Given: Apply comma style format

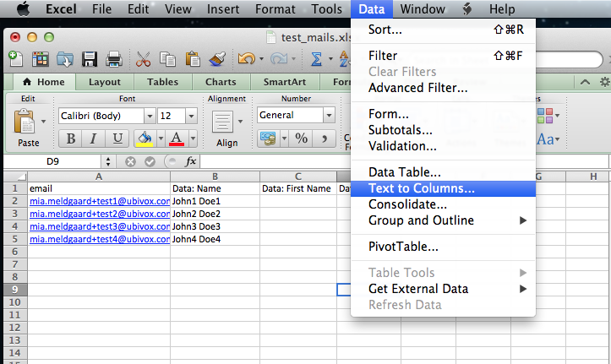Looking at the screenshot, I should pyautogui.click(x=325, y=139).
